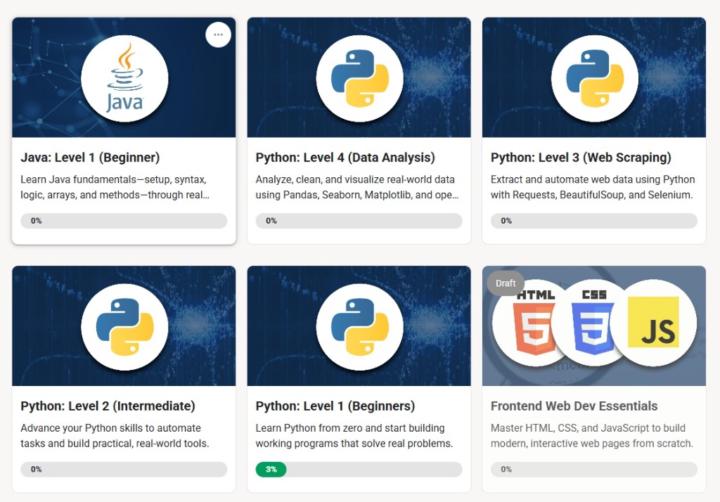
Task: Click Python logo on Level 2 Intermediate card
Action: pyautogui.click(x=124, y=327)
